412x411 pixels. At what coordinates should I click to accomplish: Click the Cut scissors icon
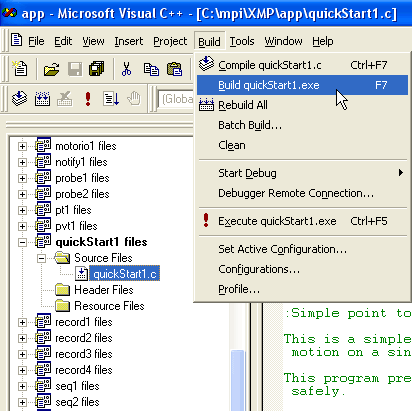[126, 69]
